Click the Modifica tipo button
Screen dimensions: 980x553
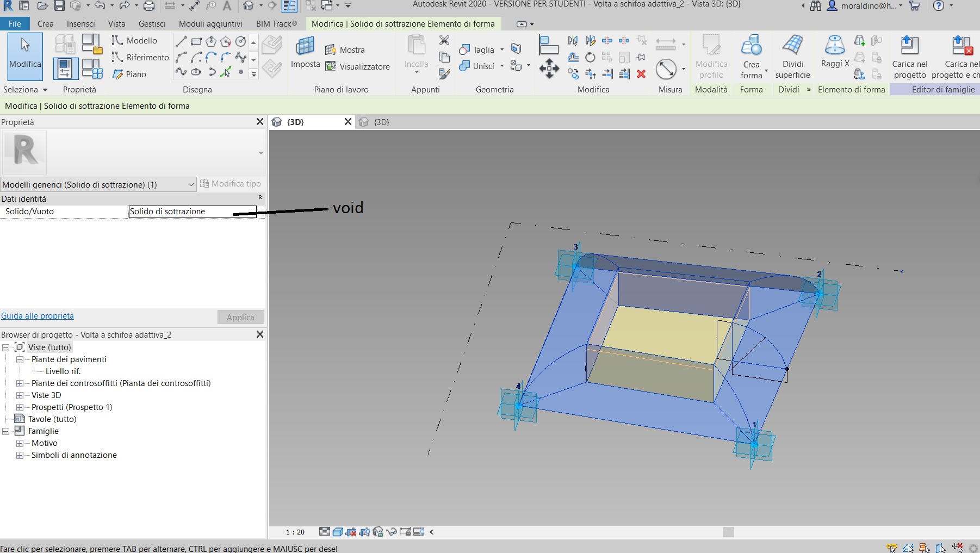click(231, 184)
